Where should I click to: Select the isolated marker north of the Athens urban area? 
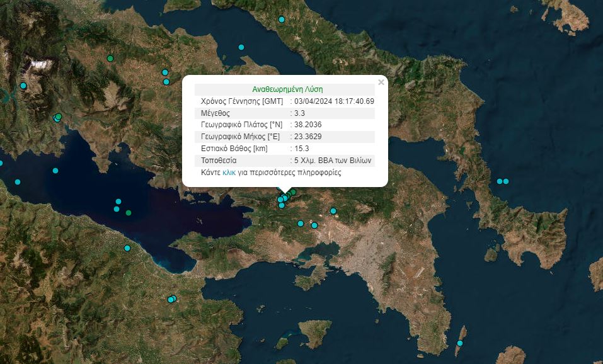tap(333, 211)
